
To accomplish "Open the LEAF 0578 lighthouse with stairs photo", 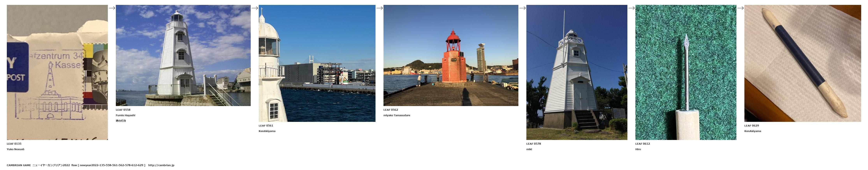I will [577, 72].
